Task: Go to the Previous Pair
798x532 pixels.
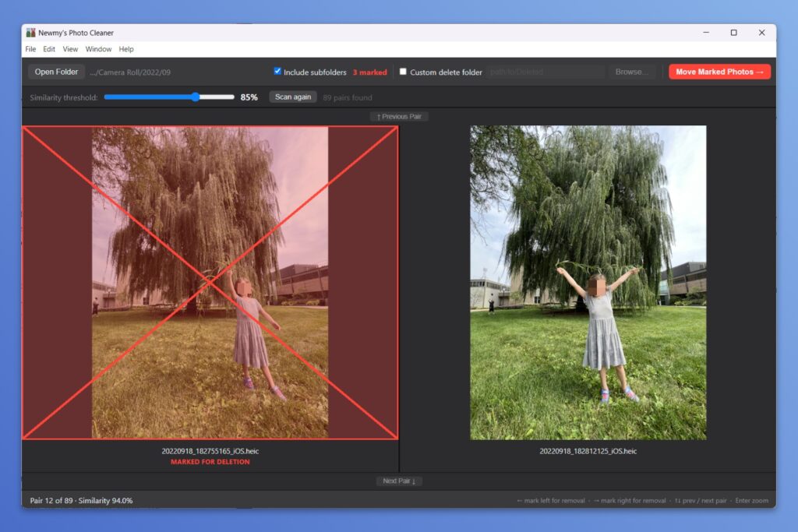Action: pyautogui.click(x=399, y=117)
